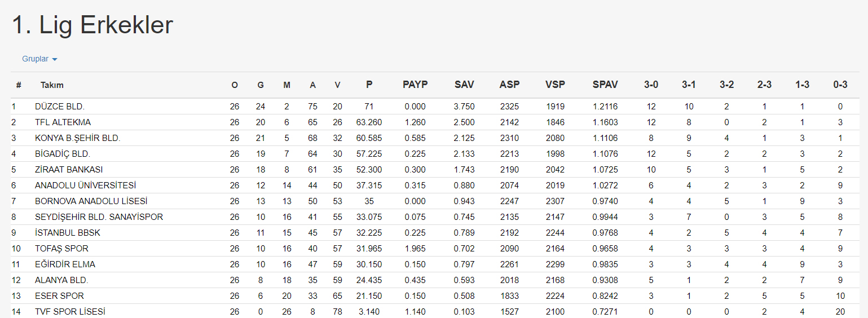
Task: Select BORNOVA ANADOLU LİSESİ row
Action: click(x=91, y=201)
